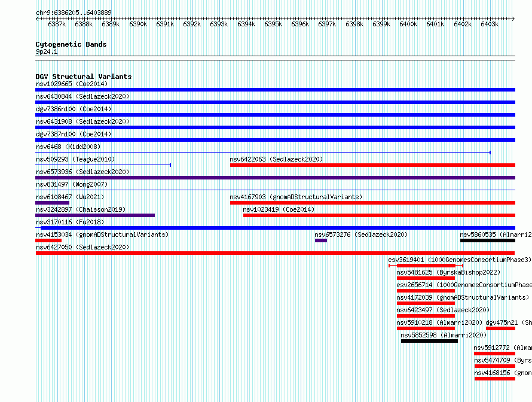Click the purple bar under nsv3242897
This screenshot has width=532, height=402.
[x=95, y=215]
